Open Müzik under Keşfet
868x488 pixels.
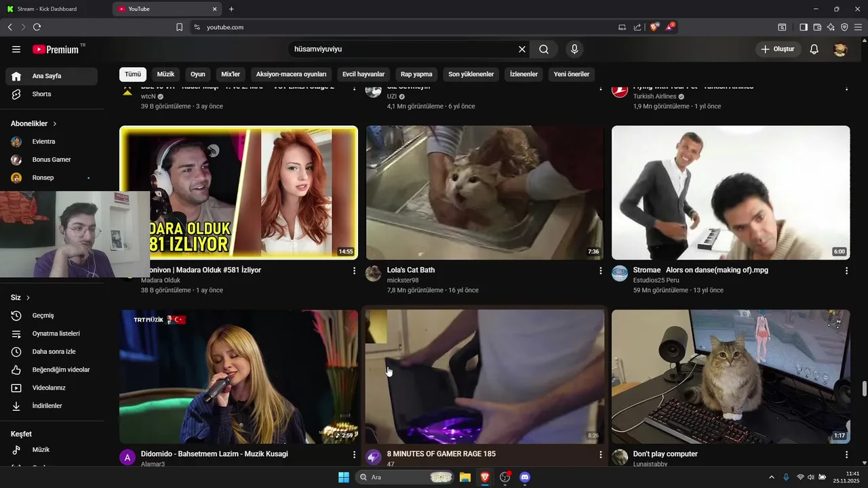click(x=52, y=450)
